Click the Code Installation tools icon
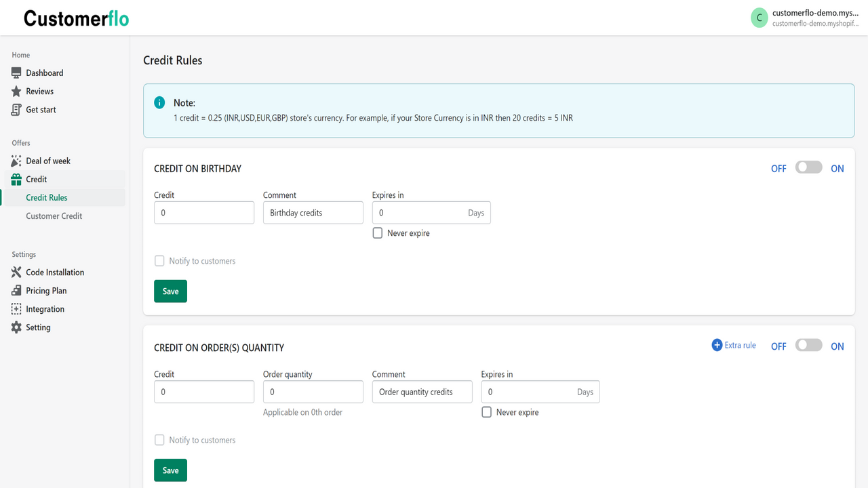This screenshot has width=868, height=488. pos(16,272)
